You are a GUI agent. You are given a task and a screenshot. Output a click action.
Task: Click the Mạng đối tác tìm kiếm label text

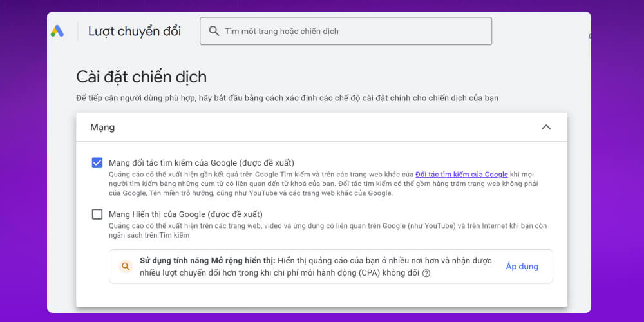(201, 162)
